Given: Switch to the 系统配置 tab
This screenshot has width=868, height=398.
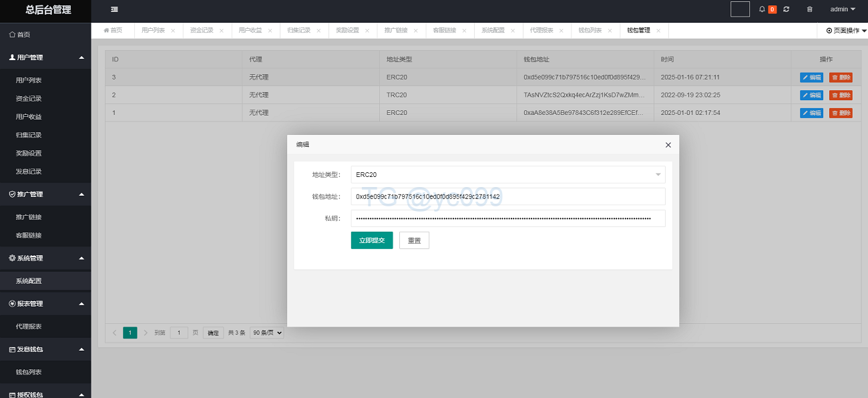Looking at the screenshot, I should click(x=493, y=31).
